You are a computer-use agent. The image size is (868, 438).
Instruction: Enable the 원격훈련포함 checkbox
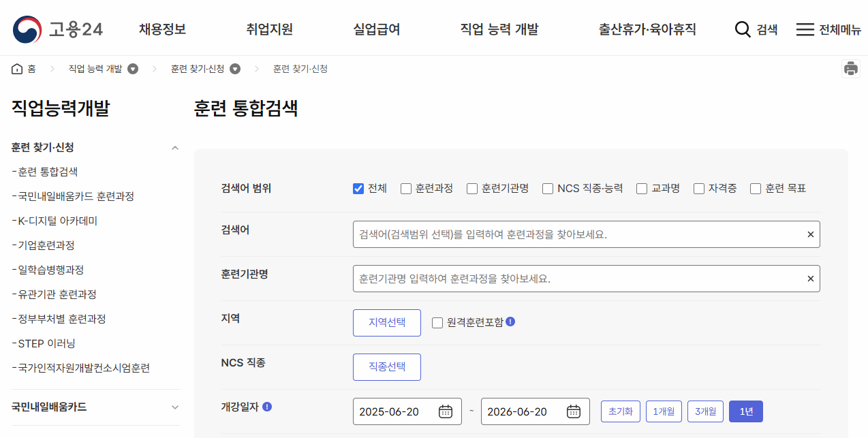(x=437, y=322)
